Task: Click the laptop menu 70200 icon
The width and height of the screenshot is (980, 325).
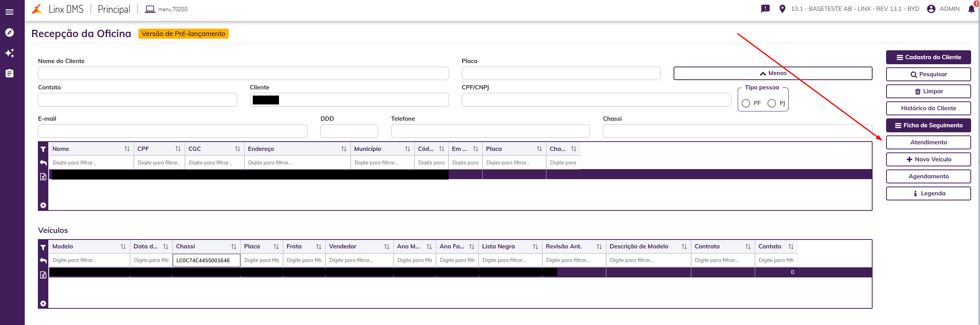Action: coord(150,9)
